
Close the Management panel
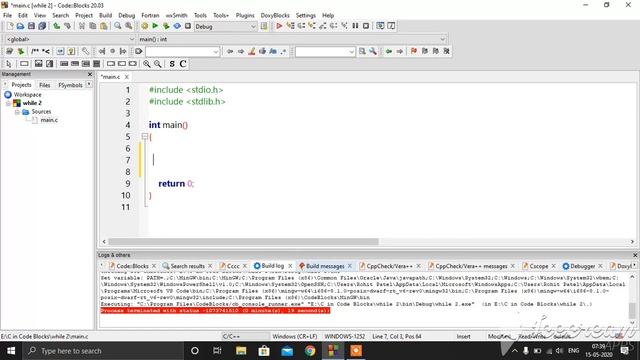(x=90, y=74)
